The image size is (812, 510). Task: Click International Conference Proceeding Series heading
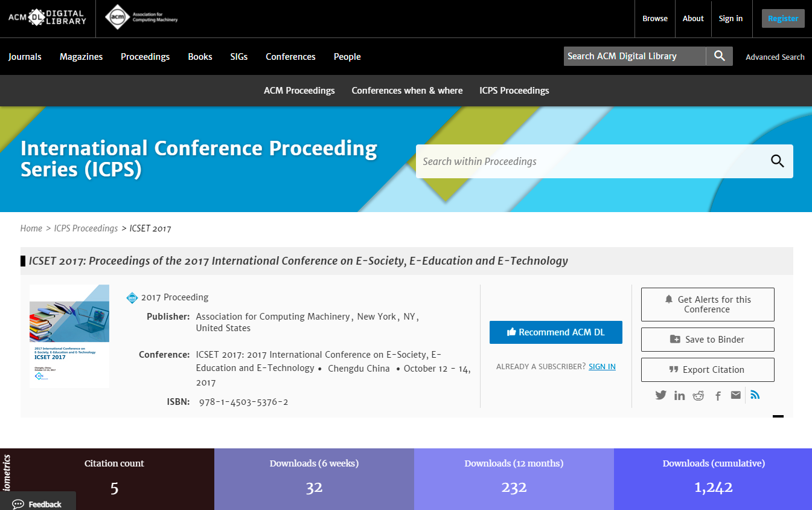click(x=199, y=159)
